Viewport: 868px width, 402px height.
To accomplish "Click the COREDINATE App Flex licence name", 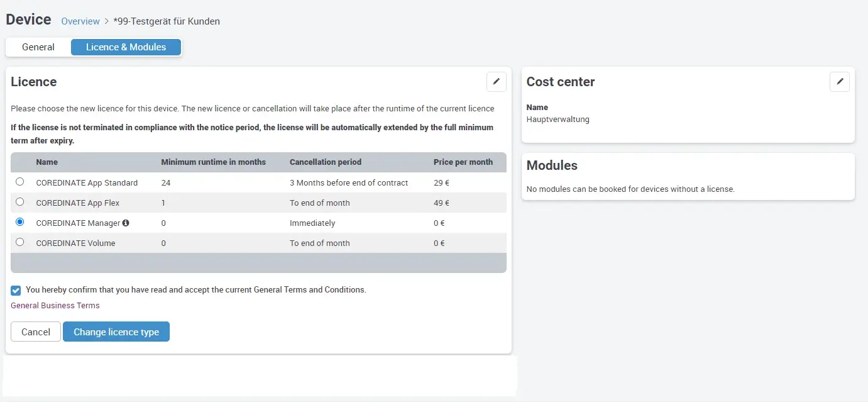I will (78, 203).
